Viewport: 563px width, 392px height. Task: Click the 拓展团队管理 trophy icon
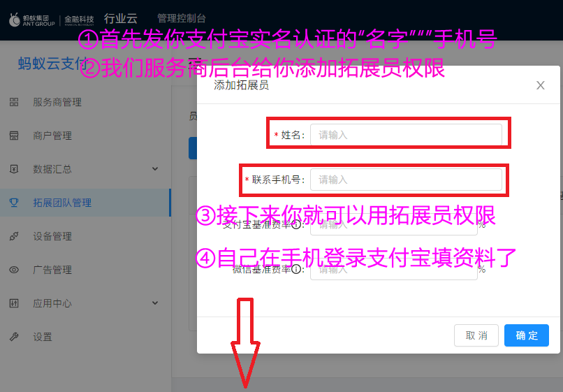[14, 203]
